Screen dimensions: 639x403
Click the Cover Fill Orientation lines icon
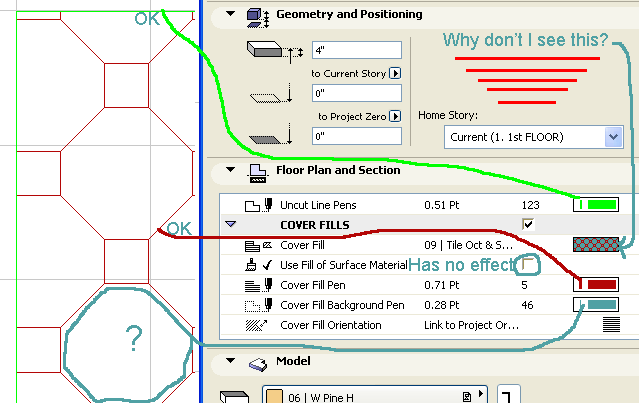tap(611, 325)
